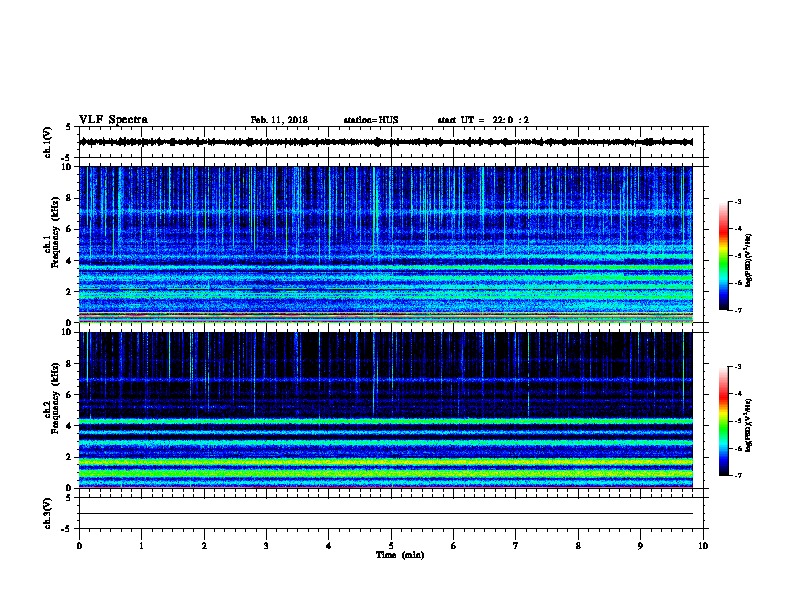Click the "ch.1 Frequency (kHz)" axis label
The image size is (792, 612).
52,233
